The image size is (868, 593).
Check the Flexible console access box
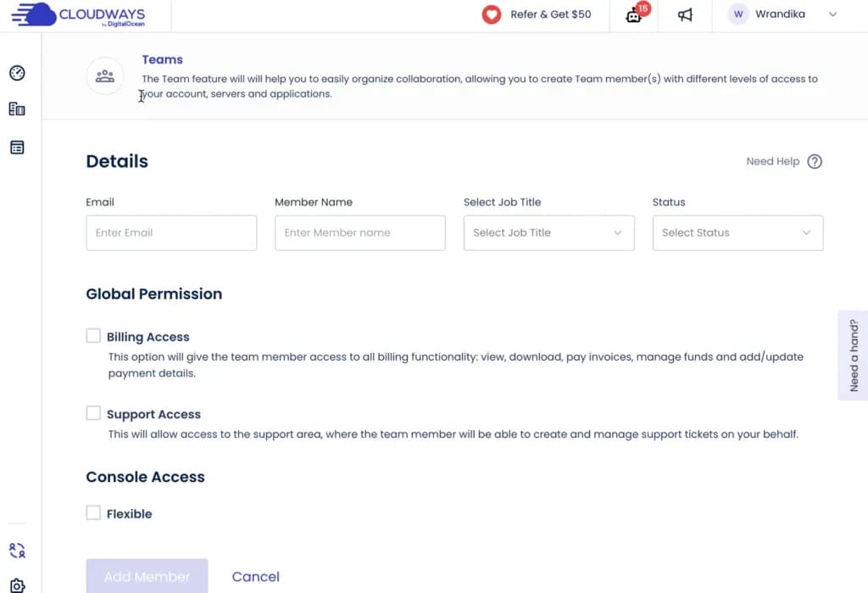pyautogui.click(x=93, y=512)
